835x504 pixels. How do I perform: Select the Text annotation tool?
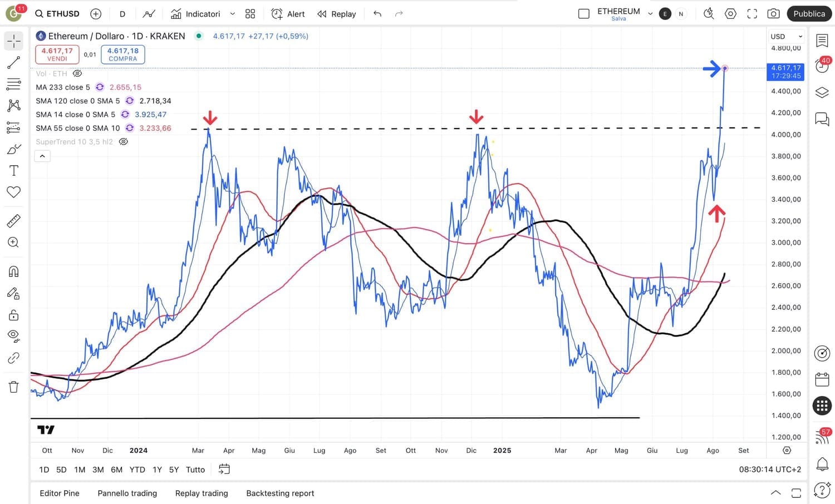pos(14,171)
